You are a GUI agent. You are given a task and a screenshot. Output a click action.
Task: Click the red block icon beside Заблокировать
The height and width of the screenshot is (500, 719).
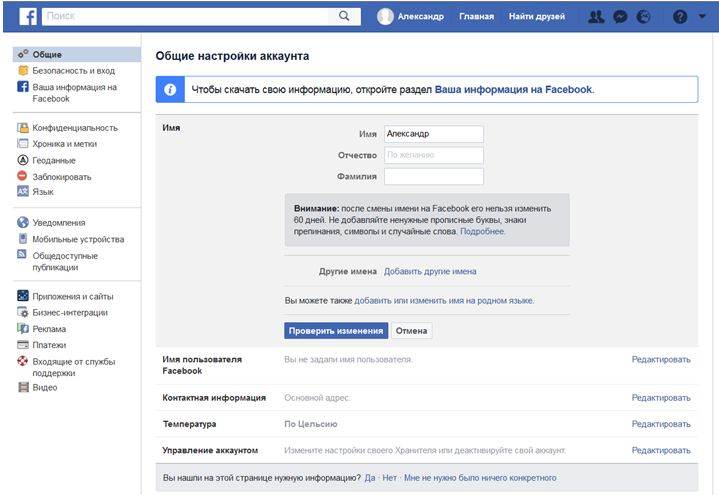(22, 176)
